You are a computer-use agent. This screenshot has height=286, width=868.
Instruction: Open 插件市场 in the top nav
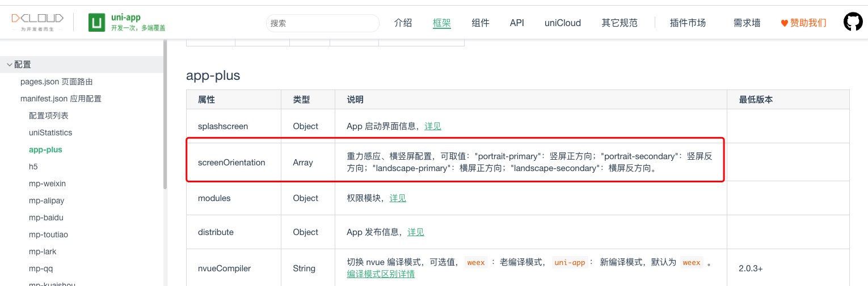coord(688,23)
